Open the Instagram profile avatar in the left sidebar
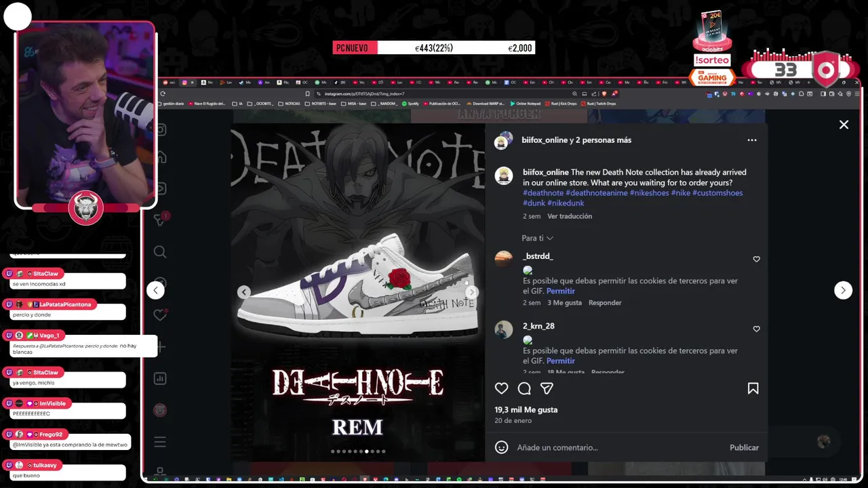The height and width of the screenshot is (488, 868). click(160, 410)
